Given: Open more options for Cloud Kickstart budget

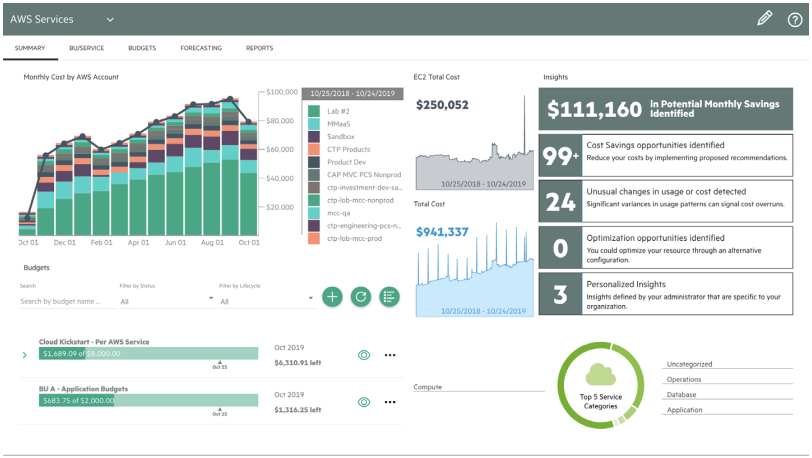Looking at the screenshot, I should pos(390,354).
